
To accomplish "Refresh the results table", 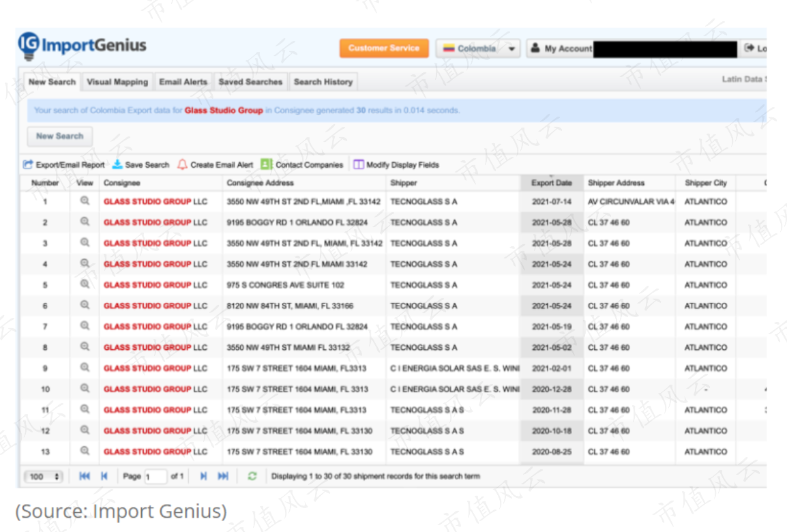I will [252, 476].
